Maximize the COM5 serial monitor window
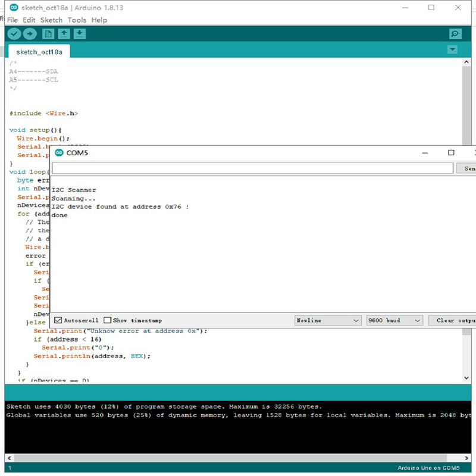 (451, 153)
